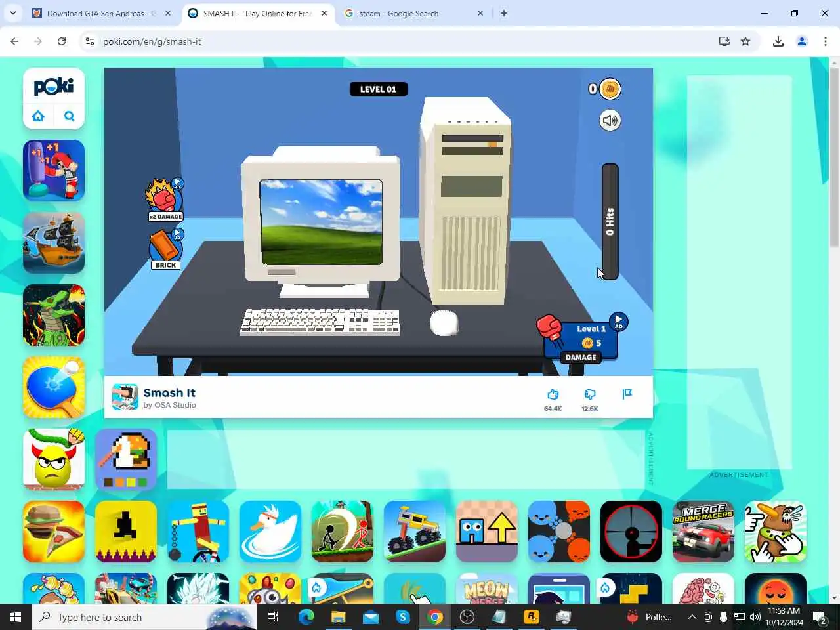Show hidden system tray icons

coord(692,617)
